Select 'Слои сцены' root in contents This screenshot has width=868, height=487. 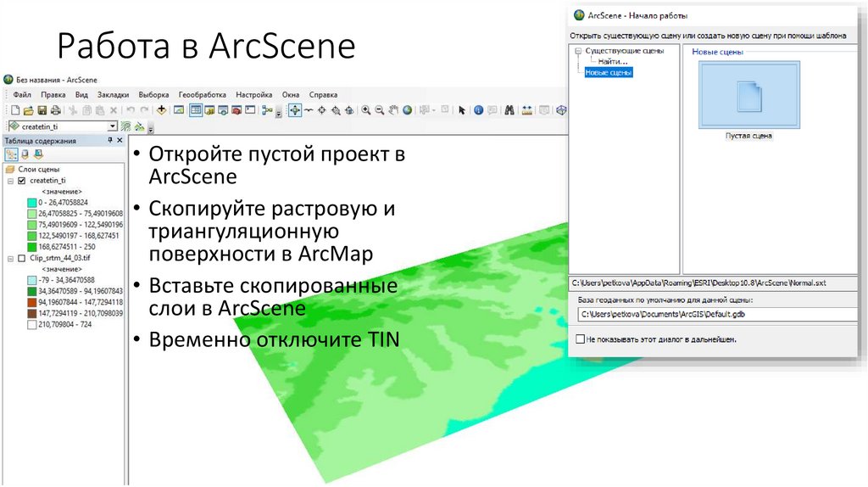[38, 170]
